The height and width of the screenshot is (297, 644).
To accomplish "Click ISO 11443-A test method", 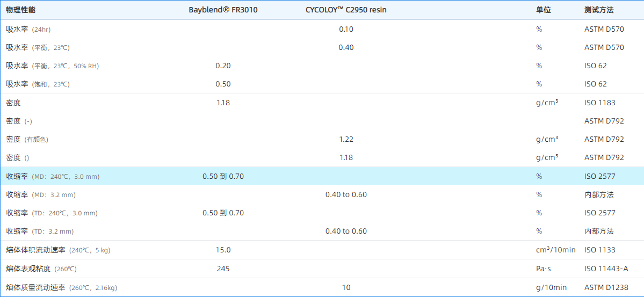I will tap(606, 269).
